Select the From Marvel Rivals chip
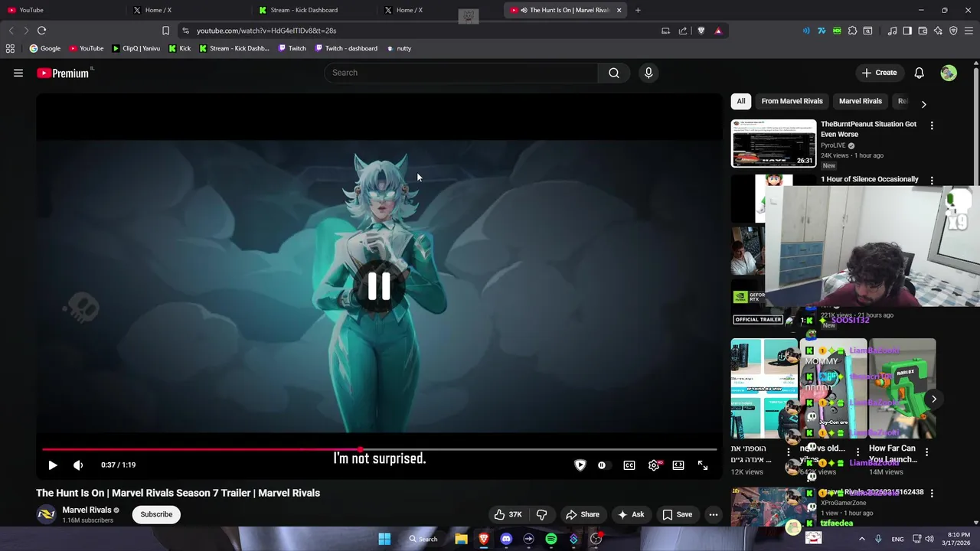Screen dimensions: 980x551 click(x=792, y=101)
